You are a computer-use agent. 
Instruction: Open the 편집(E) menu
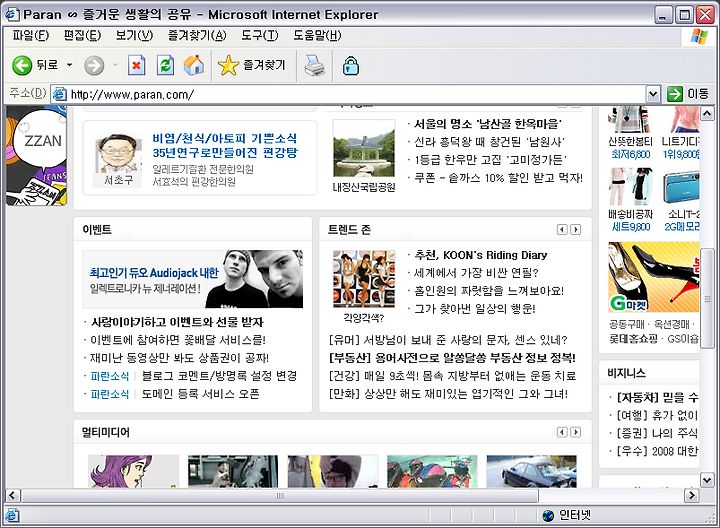pos(82,35)
